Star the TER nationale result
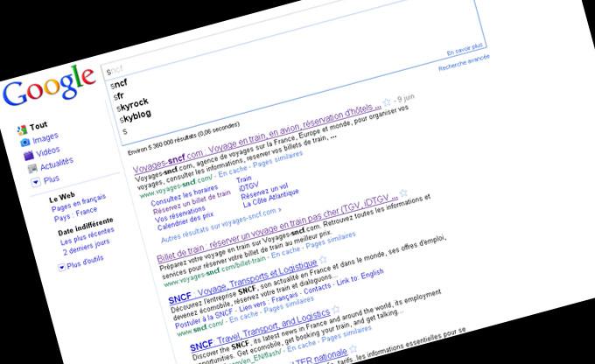This screenshot has width=595, height=364. [353, 348]
